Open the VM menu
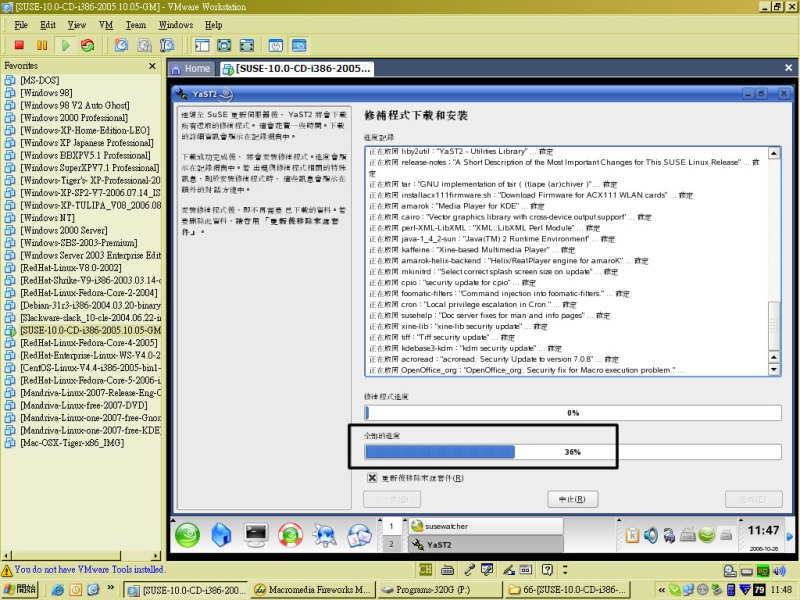 click(106, 24)
